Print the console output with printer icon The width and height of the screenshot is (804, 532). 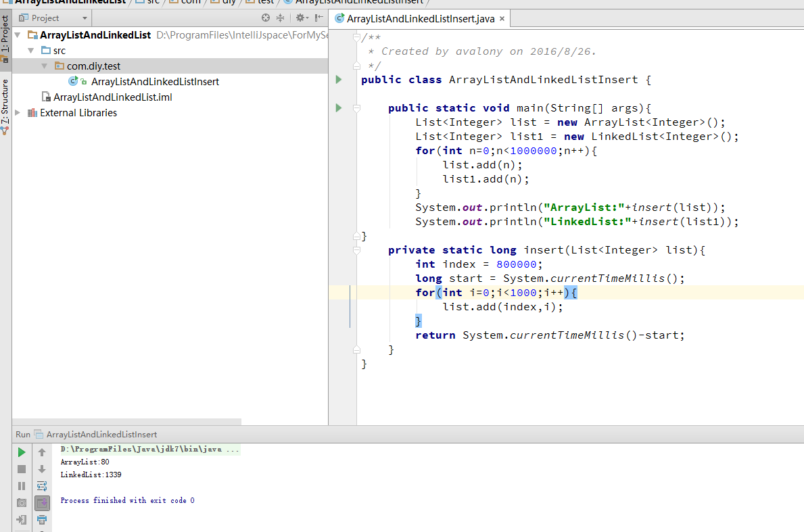(x=42, y=520)
